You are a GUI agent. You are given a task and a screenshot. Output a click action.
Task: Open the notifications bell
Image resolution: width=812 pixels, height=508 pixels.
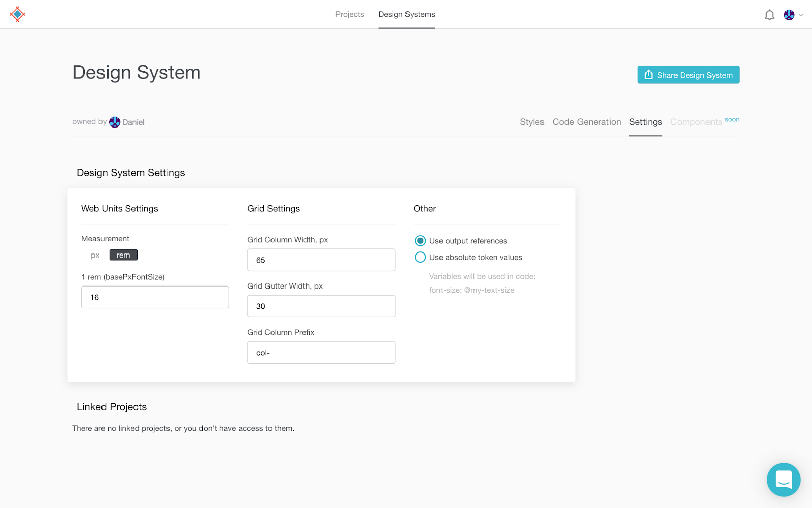(x=769, y=15)
